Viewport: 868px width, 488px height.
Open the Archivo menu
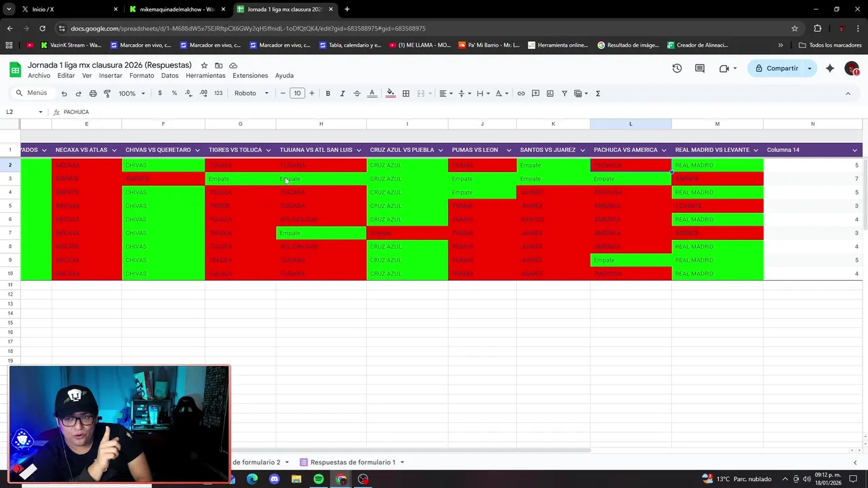(x=39, y=75)
